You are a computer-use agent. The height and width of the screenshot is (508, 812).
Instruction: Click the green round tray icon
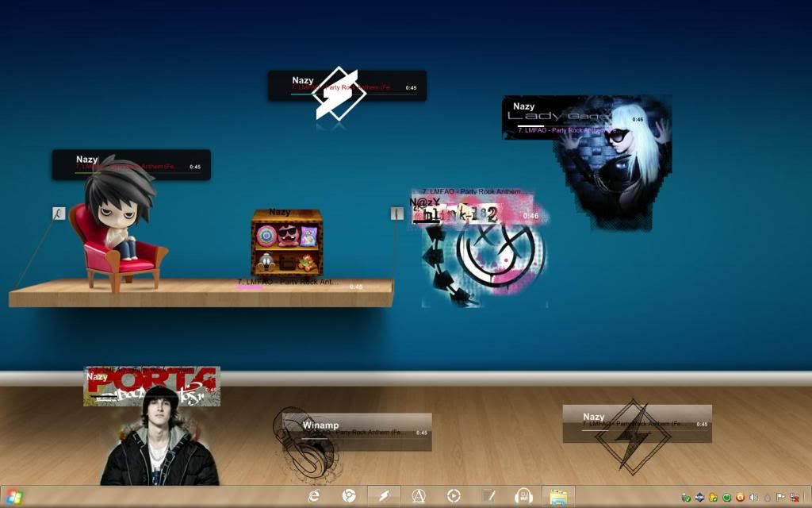click(726, 498)
